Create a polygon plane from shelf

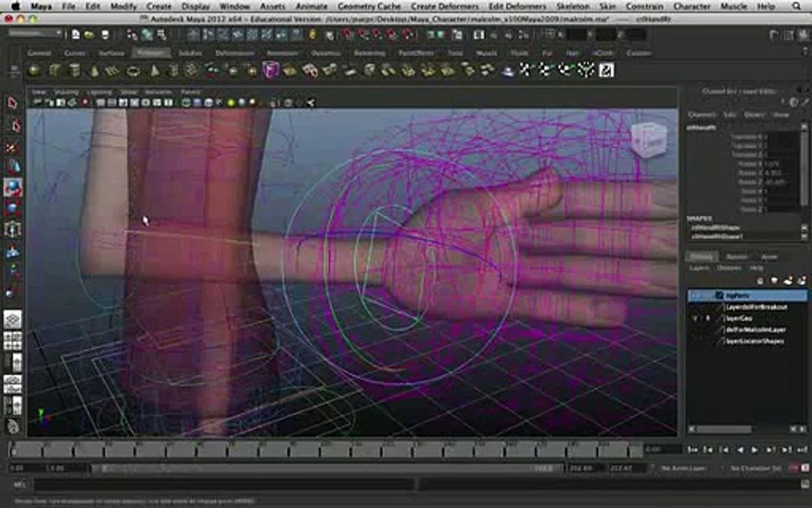[112, 70]
